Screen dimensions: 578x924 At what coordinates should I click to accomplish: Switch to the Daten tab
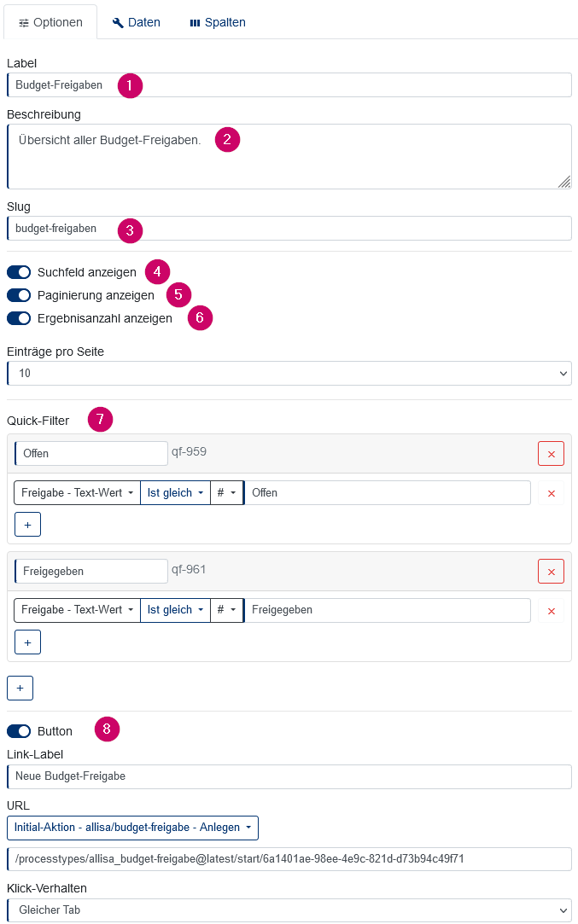tap(137, 22)
